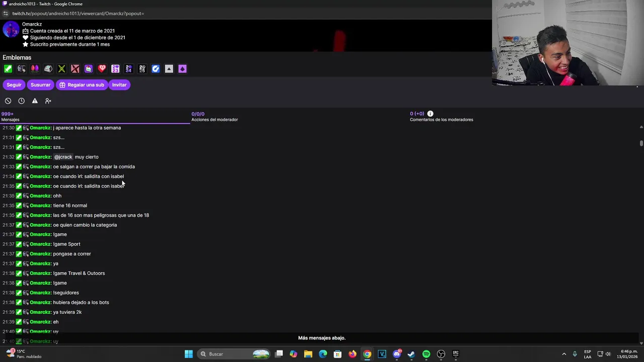Click the Susurrar button
The width and height of the screenshot is (644, 362).
(41, 85)
